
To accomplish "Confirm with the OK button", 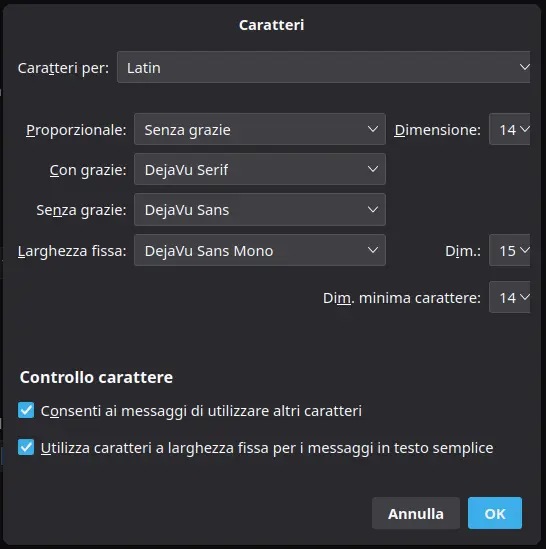I will [495, 513].
